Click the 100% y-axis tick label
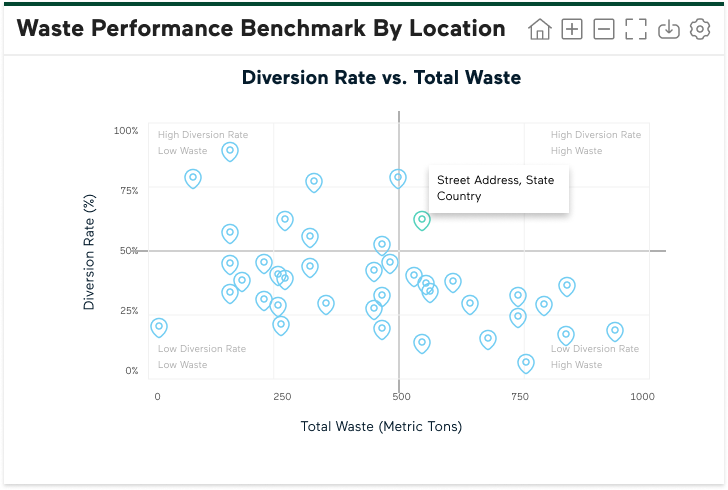Image resolution: width=728 pixels, height=490 pixels. [x=126, y=131]
